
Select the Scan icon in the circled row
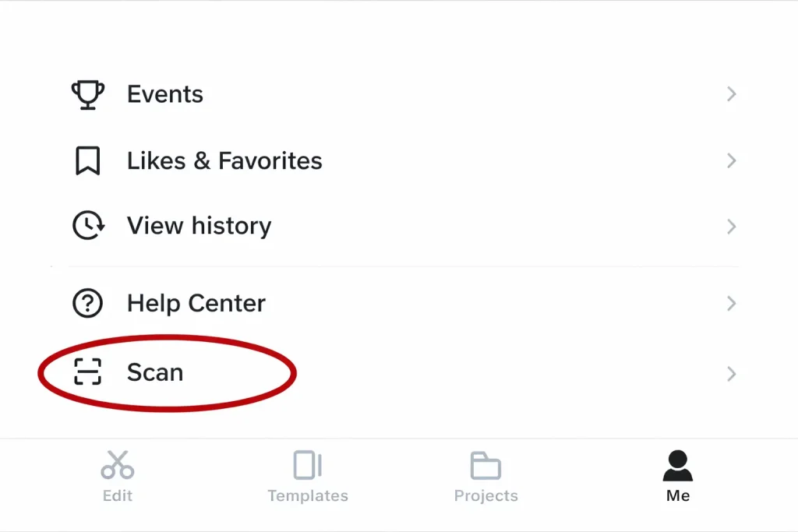[88, 372]
